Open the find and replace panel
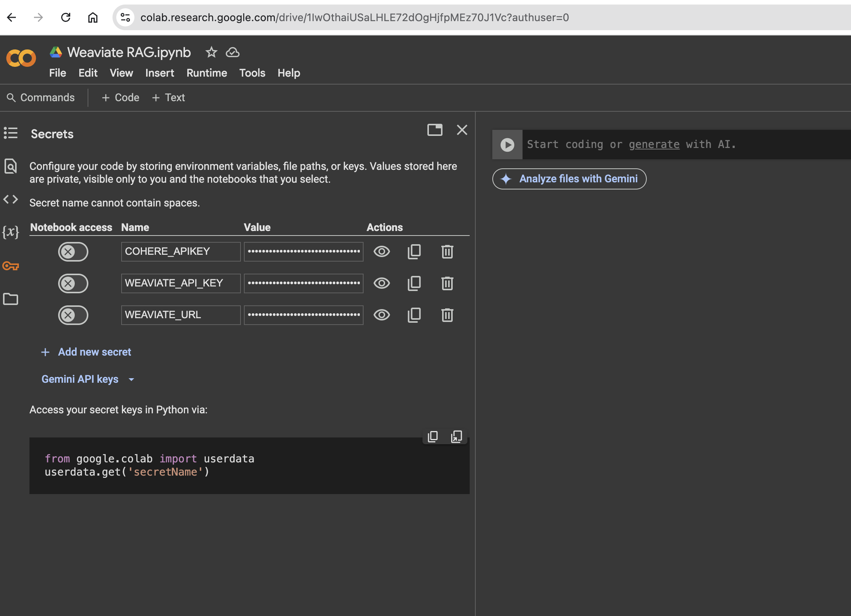Image resolution: width=851 pixels, height=616 pixels. tap(10, 166)
